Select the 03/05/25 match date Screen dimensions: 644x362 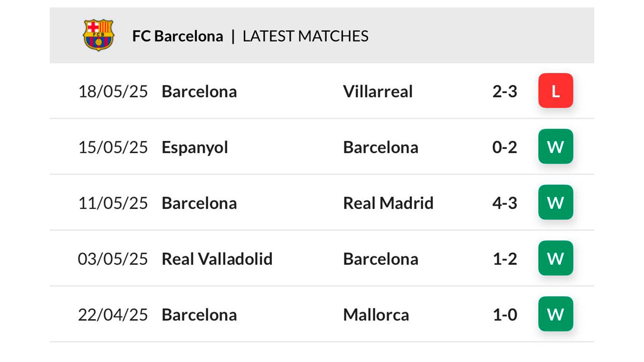tap(113, 259)
